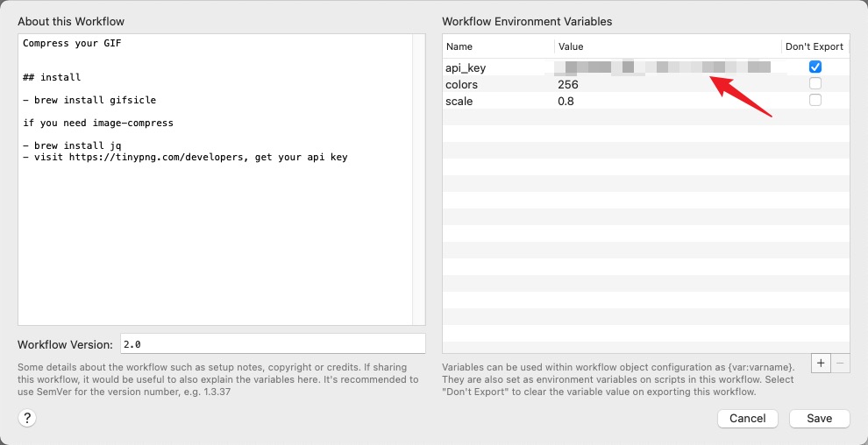The height and width of the screenshot is (445, 868).
Task: Cancel the workflow configuration dialog
Action: coord(748,419)
